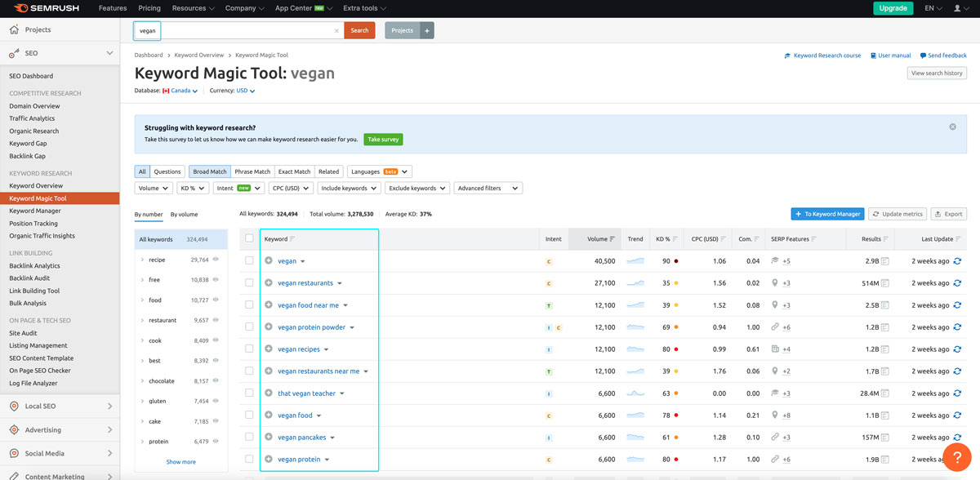Open the Include keywords filter dropdown
This screenshot has height=480, width=980.
pos(349,188)
